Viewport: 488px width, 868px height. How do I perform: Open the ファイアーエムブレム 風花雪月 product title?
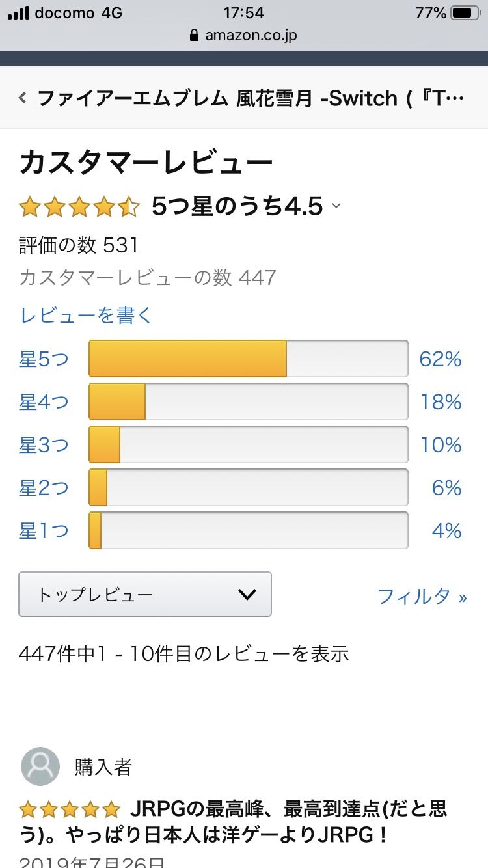[251, 99]
